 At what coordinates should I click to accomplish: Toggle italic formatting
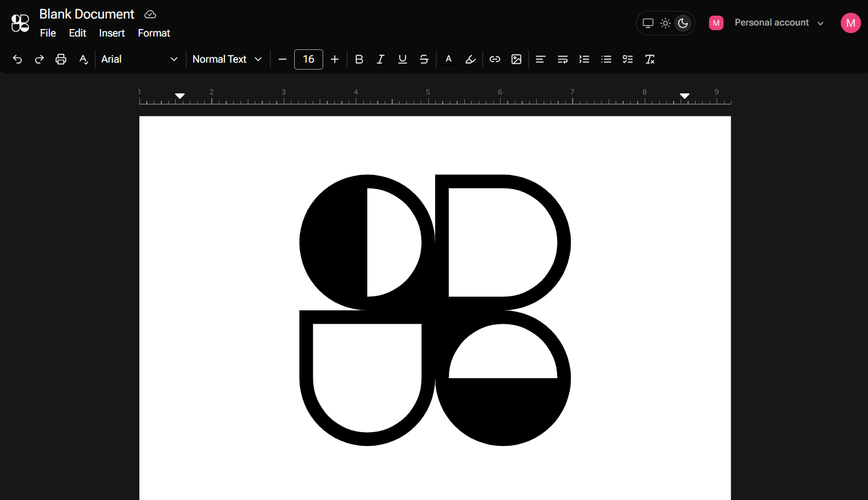pos(381,59)
